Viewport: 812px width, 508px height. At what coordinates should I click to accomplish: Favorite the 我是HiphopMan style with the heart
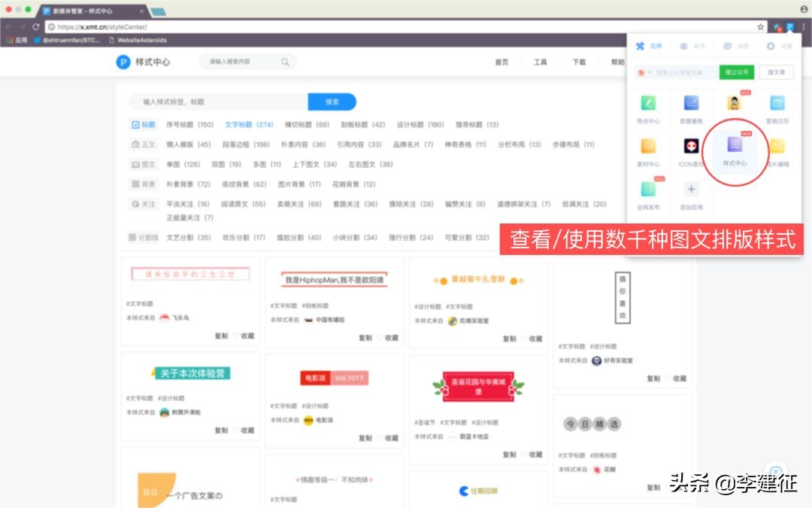[379, 338]
